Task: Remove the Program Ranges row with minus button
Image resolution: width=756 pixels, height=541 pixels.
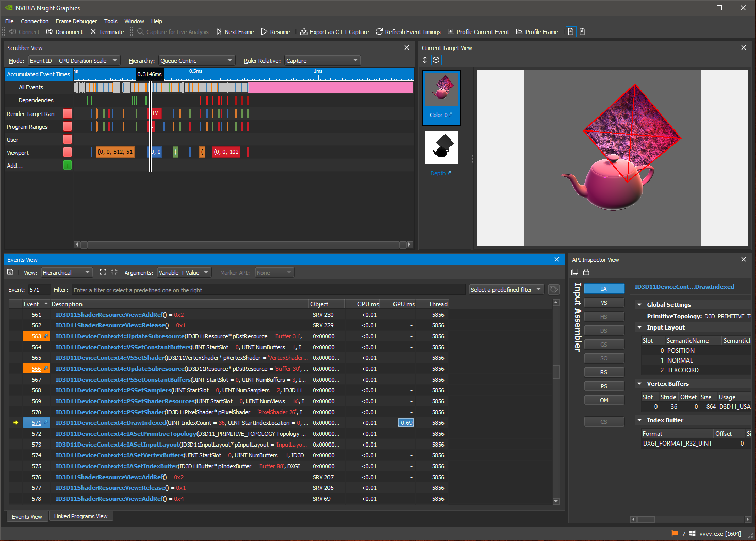Action: (68, 126)
